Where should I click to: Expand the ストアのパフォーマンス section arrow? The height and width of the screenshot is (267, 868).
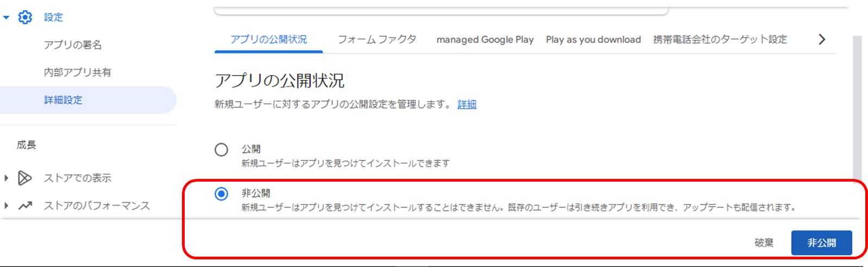[x=7, y=206]
